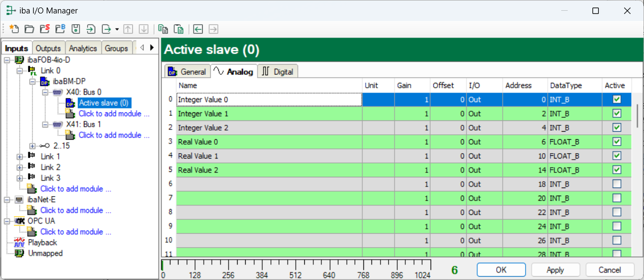The height and width of the screenshot is (280, 644).
Task: Switch to the Outputs tab
Action: [49, 48]
